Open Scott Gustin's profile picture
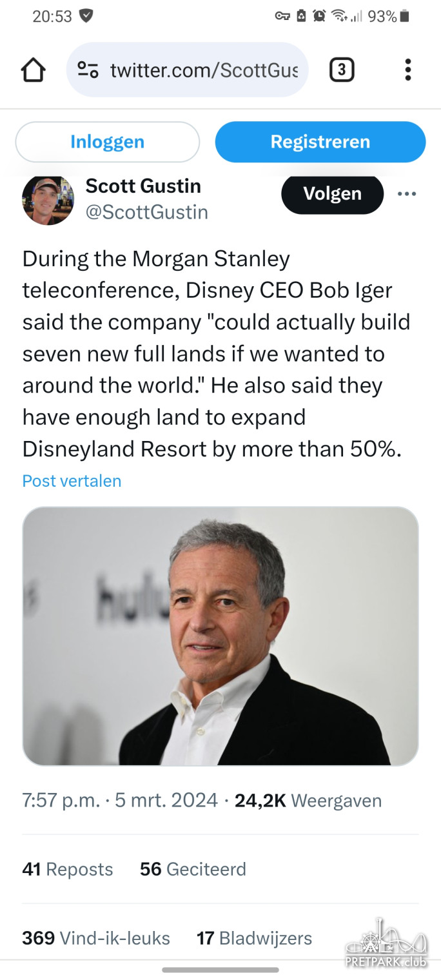This screenshot has width=441, height=980. point(48,199)
